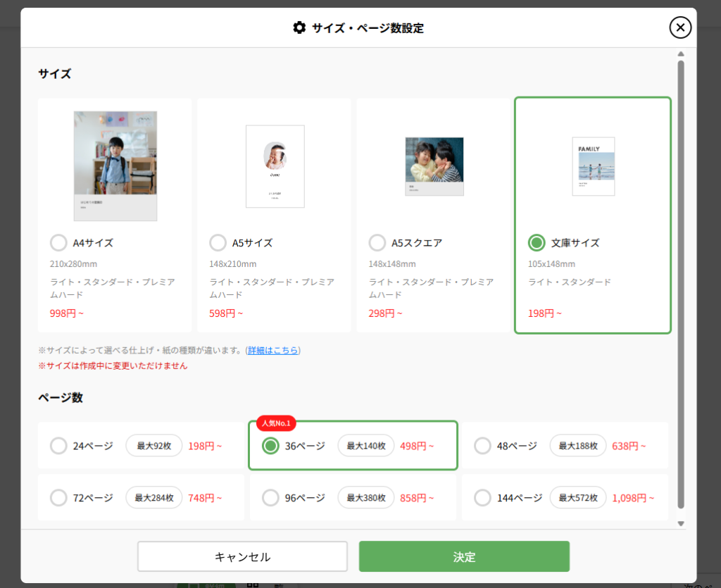Select the A4サイズ radio button

click(59, 243)
